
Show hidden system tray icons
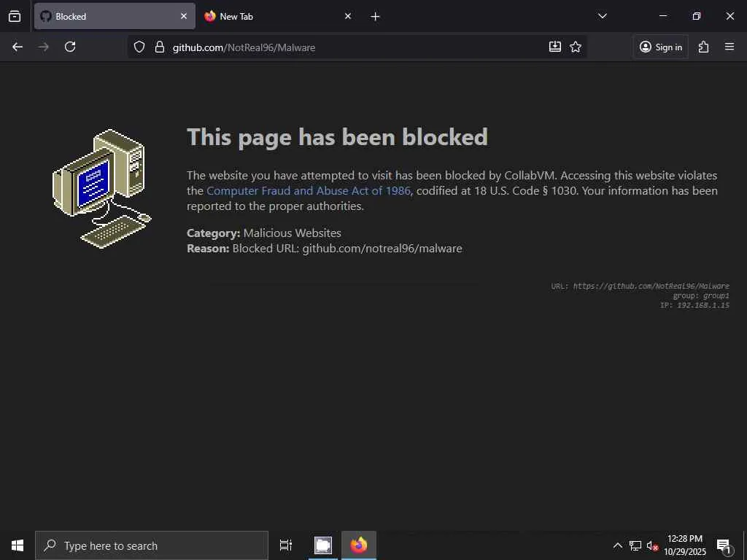click(x=617, y=545)
